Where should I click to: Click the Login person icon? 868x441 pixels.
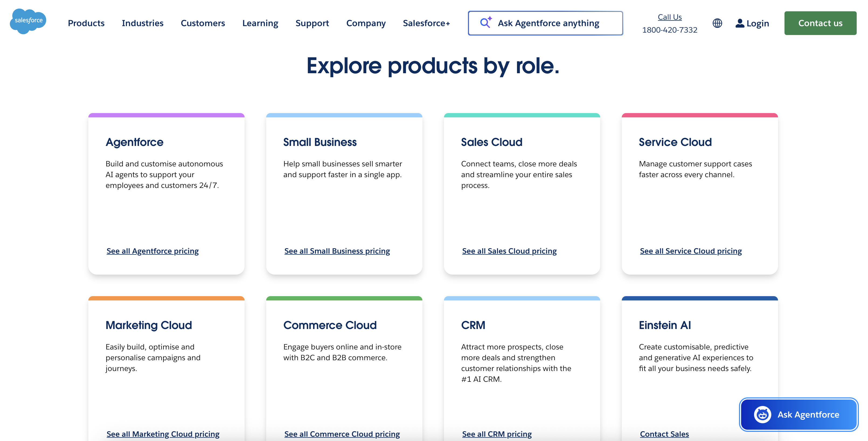(739, 23)
